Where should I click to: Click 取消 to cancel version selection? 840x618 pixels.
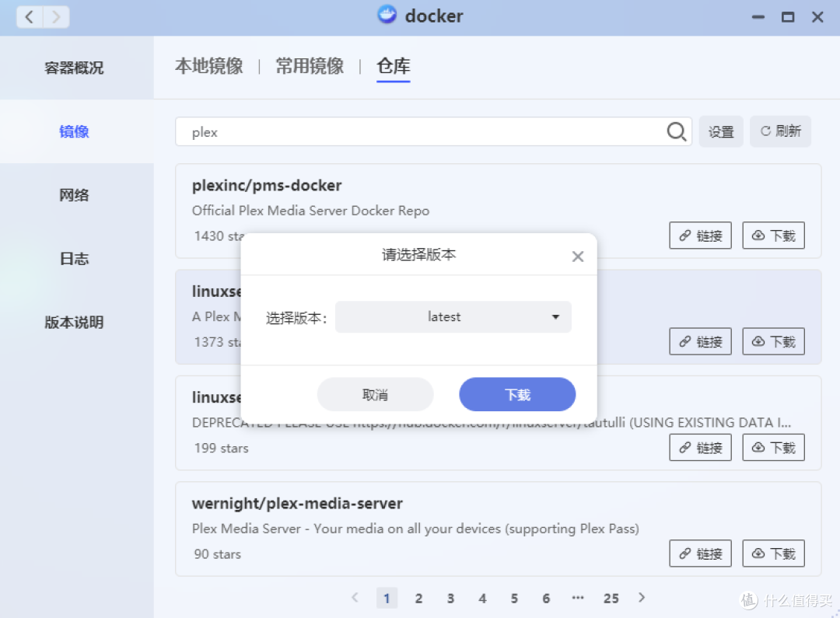375,395
